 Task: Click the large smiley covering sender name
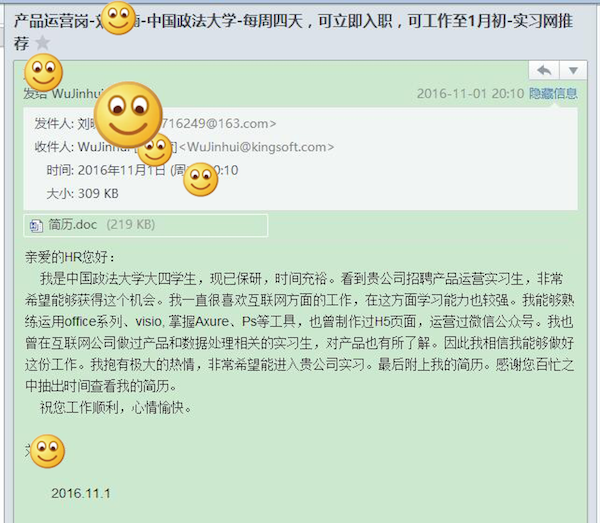(128, 115)
